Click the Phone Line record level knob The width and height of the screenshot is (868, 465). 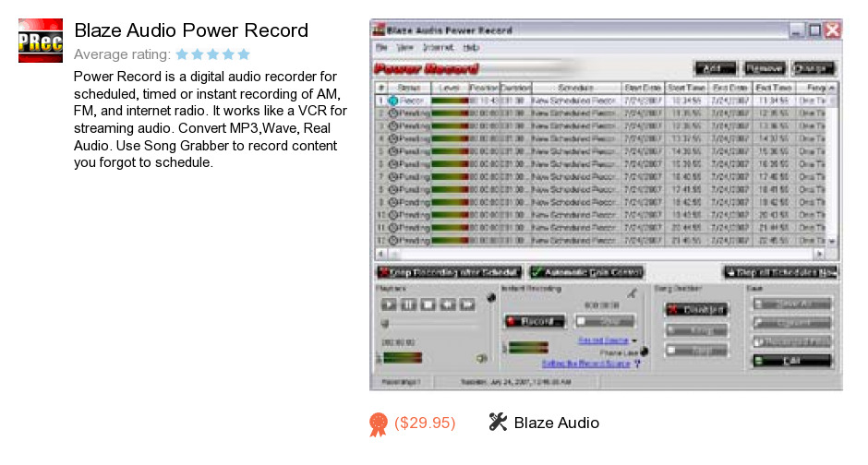tap(644, 352)
